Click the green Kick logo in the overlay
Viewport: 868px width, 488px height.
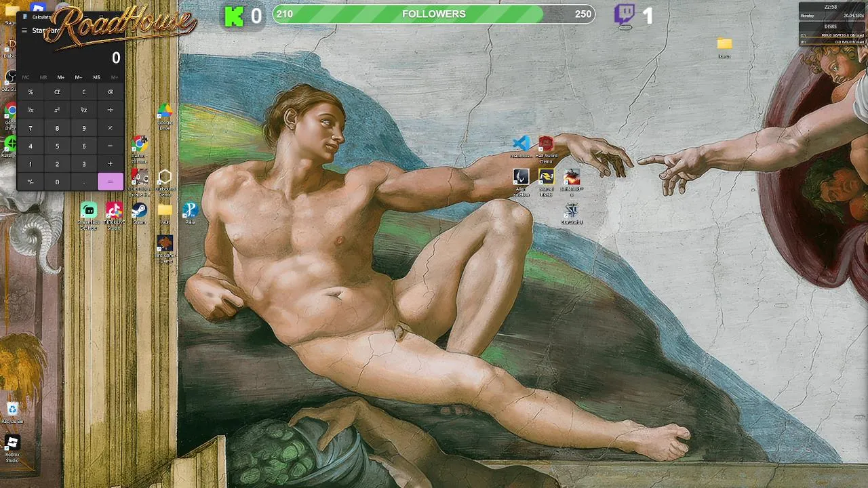tap(234, 16)
